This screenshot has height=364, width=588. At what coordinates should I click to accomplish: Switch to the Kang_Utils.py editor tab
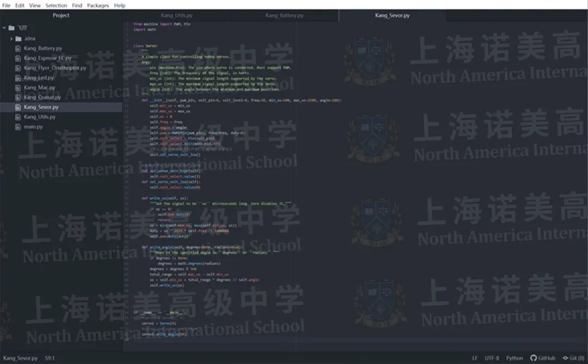(176, 15)
